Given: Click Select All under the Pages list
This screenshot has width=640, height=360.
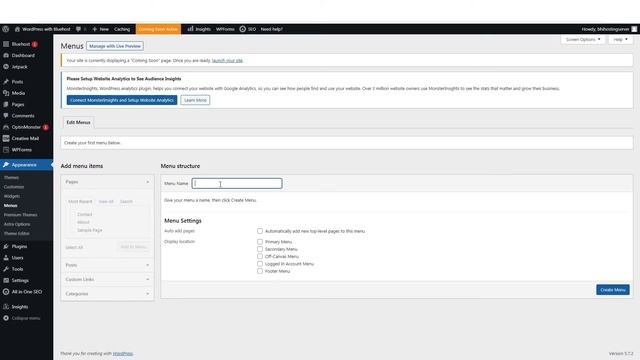Looking at the screenshot, I should click(x=74, y=247).
